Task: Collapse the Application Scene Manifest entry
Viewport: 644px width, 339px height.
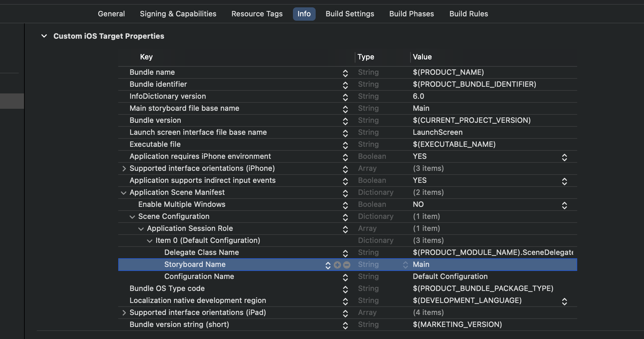Action: pos(124,193)
